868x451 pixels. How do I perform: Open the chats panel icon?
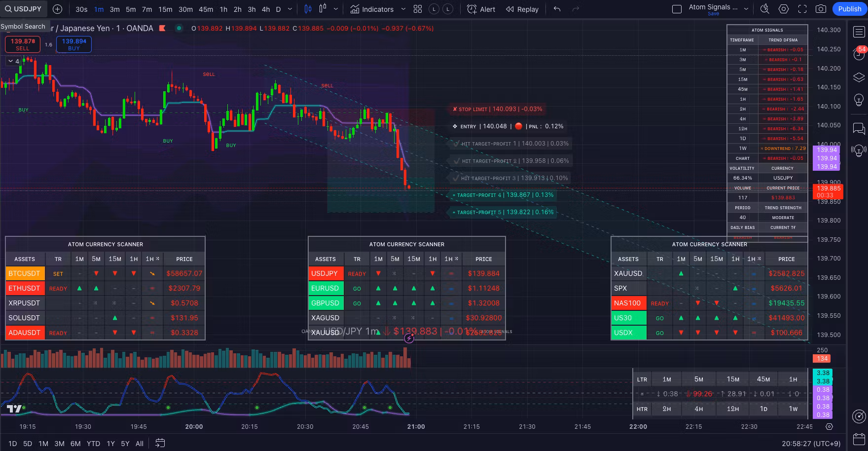[x=859, y=129]
